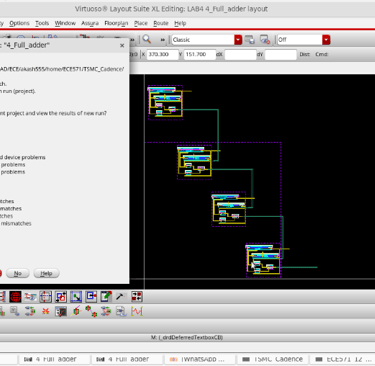Select the second full adder cell from the top
The height and width of the screenshot is (366, 375).
[x=195, y=162]
